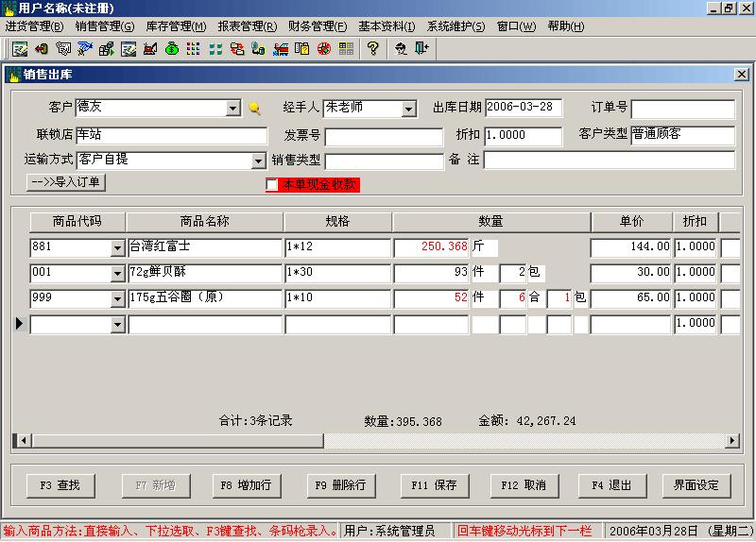This screenshot has width=756, height=542.
Task: Click the F9 删除行 button
Action: [x=341, y=485]
